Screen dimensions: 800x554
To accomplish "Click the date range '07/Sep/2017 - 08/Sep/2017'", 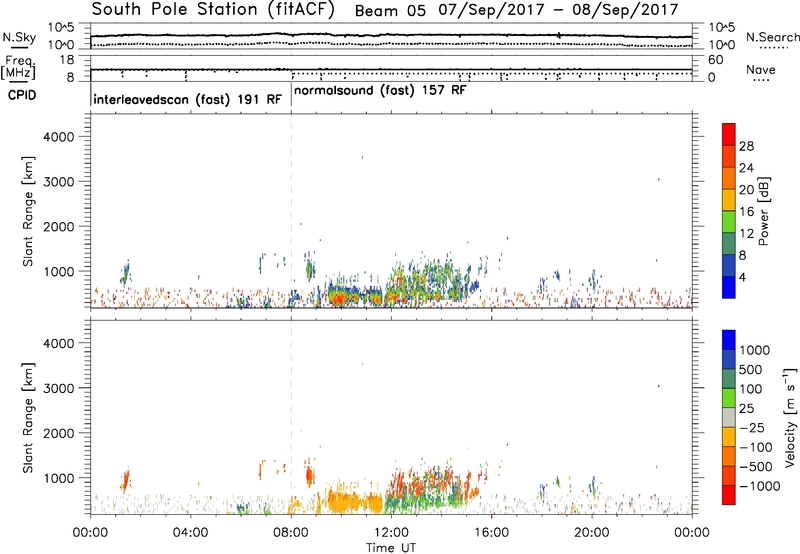I will pyautogui.click(x=558, y=10).
